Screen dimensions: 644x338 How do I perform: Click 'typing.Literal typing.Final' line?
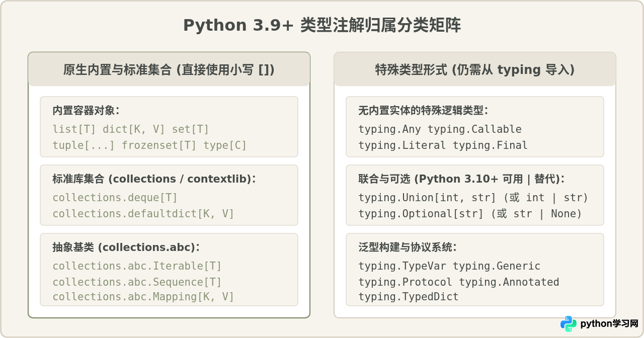[443, 145]
